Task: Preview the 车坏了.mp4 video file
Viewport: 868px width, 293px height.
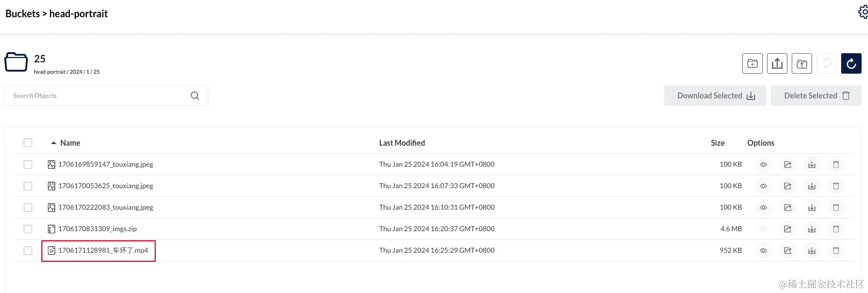Action: click(x=763, y=251)
